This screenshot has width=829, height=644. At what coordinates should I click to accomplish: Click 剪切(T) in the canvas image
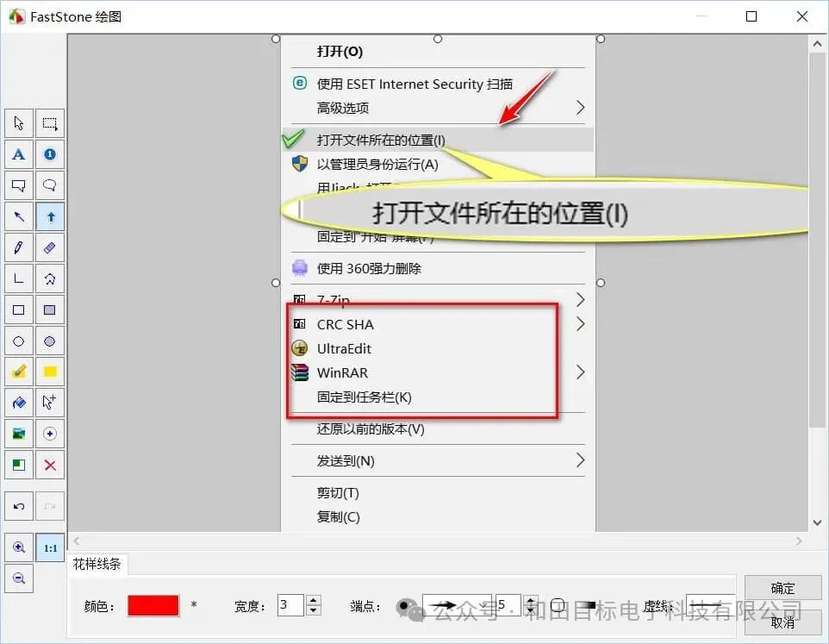tap(338, 493)
